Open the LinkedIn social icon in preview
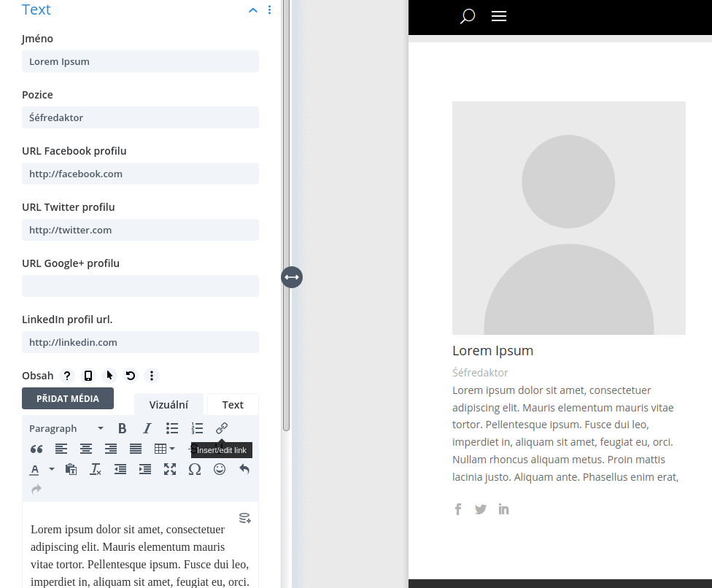This screenshot has width=712, height=588. [503, 509]
